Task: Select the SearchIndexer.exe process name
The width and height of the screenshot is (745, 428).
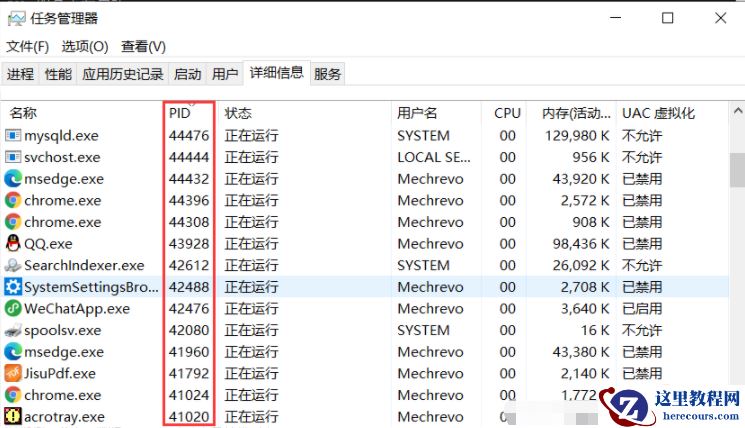Action: coord(84,266)
